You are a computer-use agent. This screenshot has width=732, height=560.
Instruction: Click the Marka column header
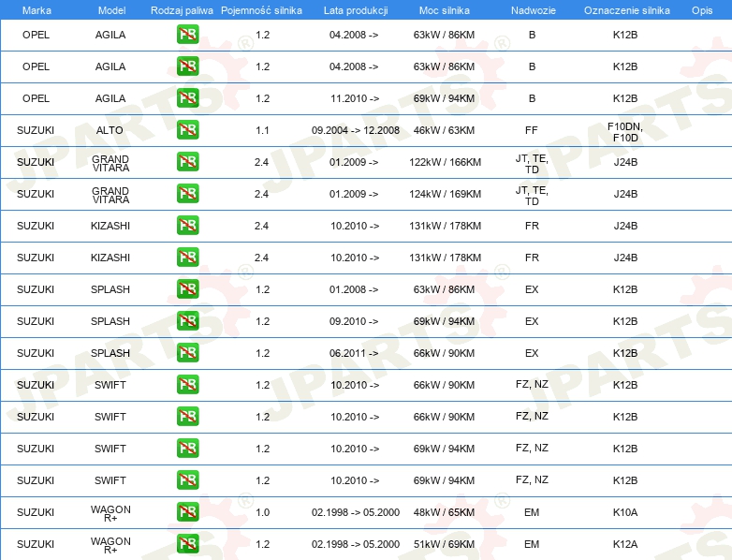(x=37, y=10)
